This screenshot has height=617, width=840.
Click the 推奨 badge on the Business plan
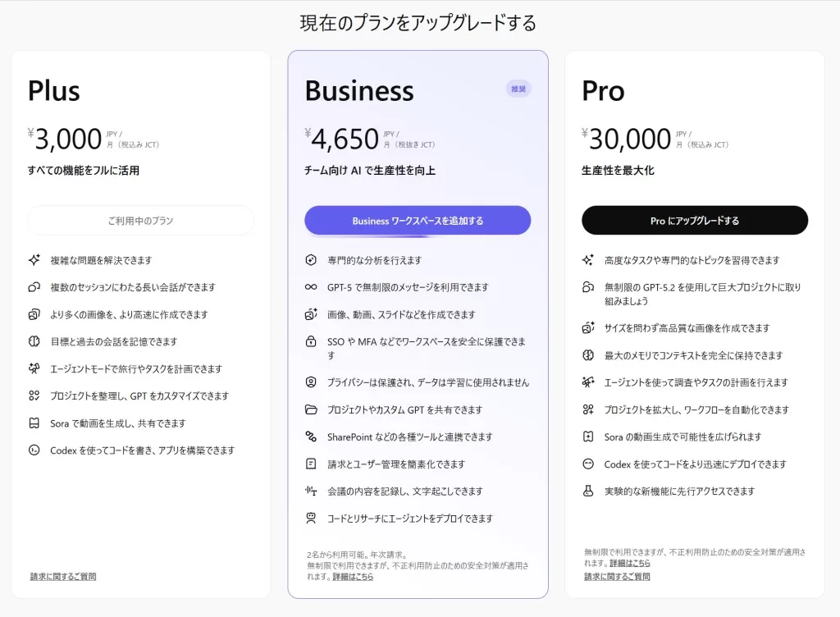click(x=518, y=88)
